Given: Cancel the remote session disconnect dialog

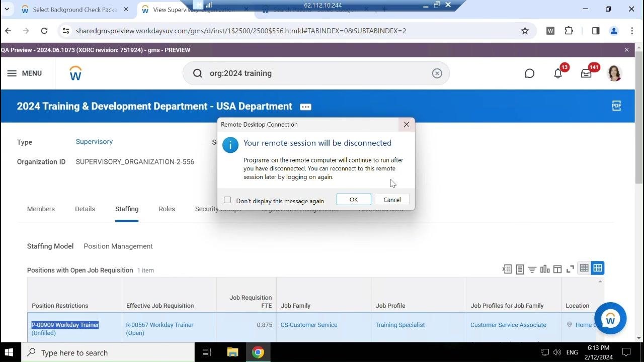Looking at the screenshot, I should point(392,200).
